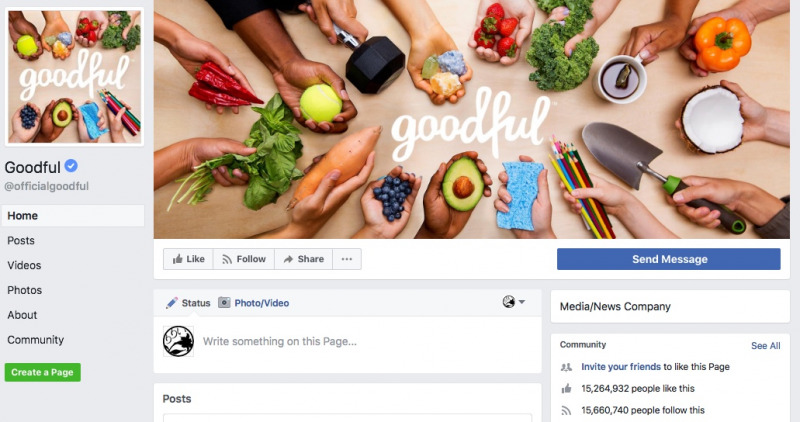Viewport: 800px width, 422px height.
Task: Click the thumbs-up Like button
Action: coord(188,259)
